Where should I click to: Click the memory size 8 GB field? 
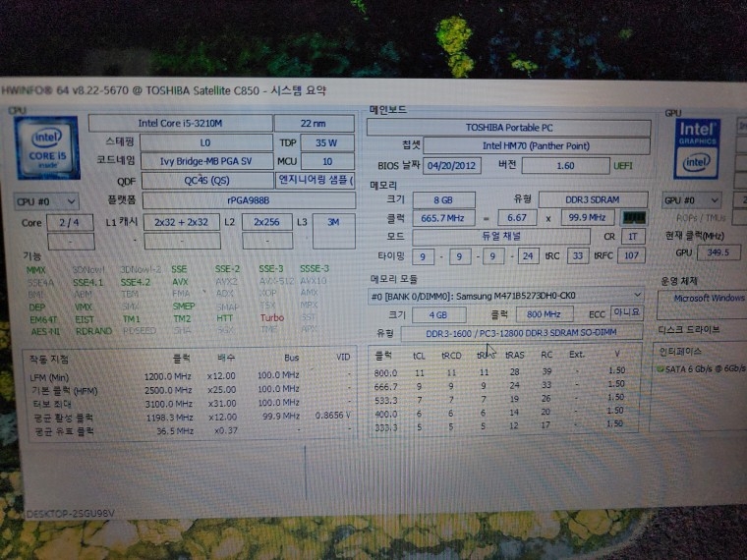pyautogui.click(x=443, y=200)
